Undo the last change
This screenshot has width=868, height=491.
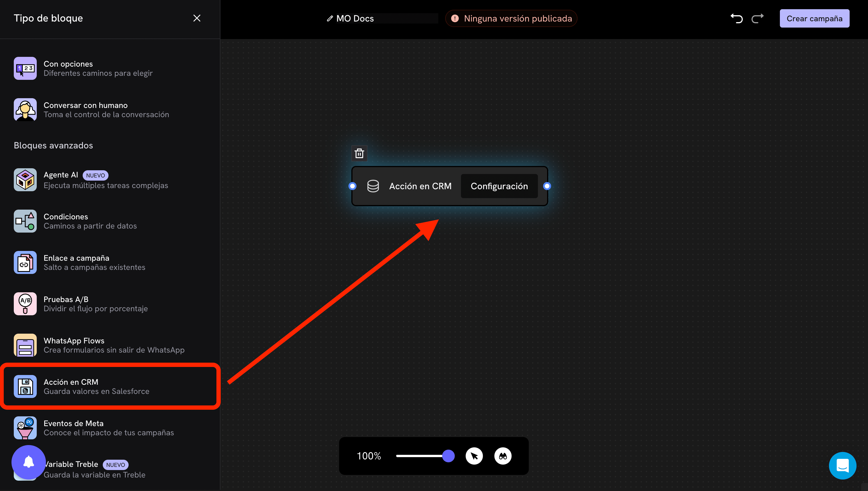[737, 19]
